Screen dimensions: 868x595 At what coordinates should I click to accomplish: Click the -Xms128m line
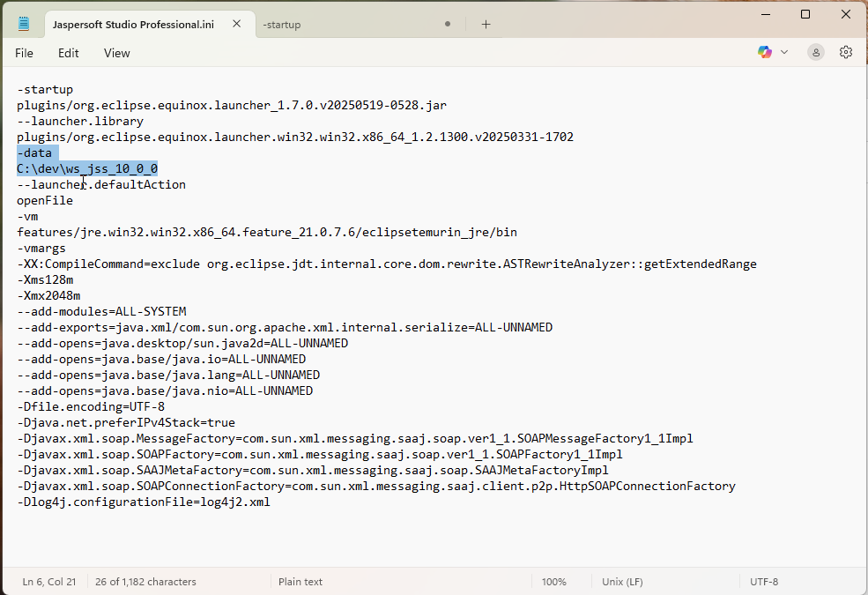click(45, 279)
